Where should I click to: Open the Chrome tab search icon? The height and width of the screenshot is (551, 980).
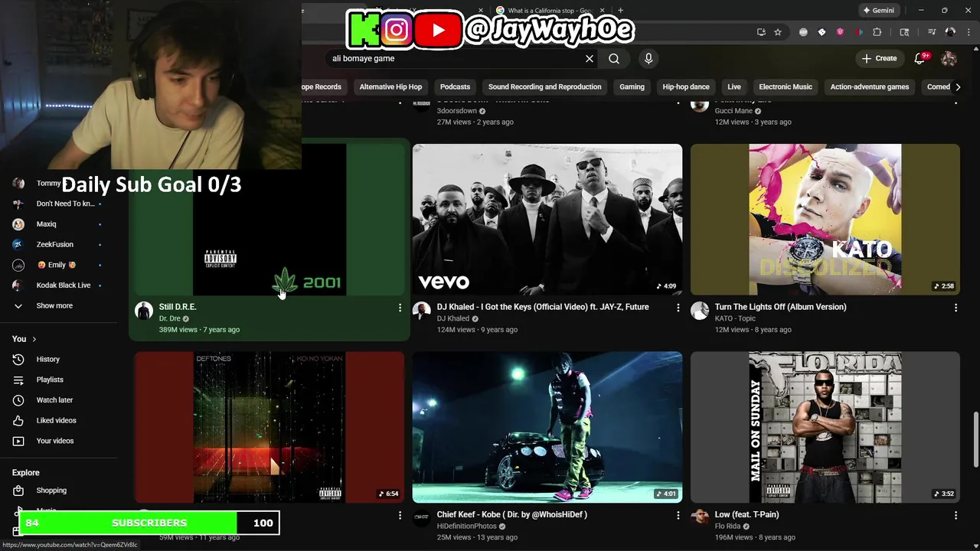pyautogui.click(x=904, y=32)
